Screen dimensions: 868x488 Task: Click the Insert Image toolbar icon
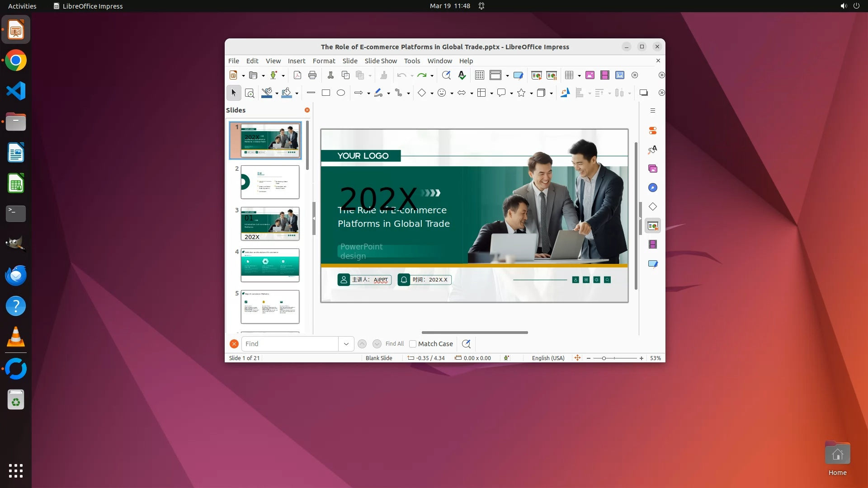(590, 75)
